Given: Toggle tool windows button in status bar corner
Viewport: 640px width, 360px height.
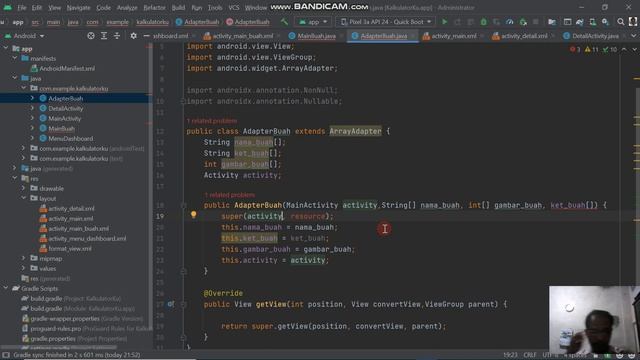Looking at the screenshot, I should click(6, 355).
